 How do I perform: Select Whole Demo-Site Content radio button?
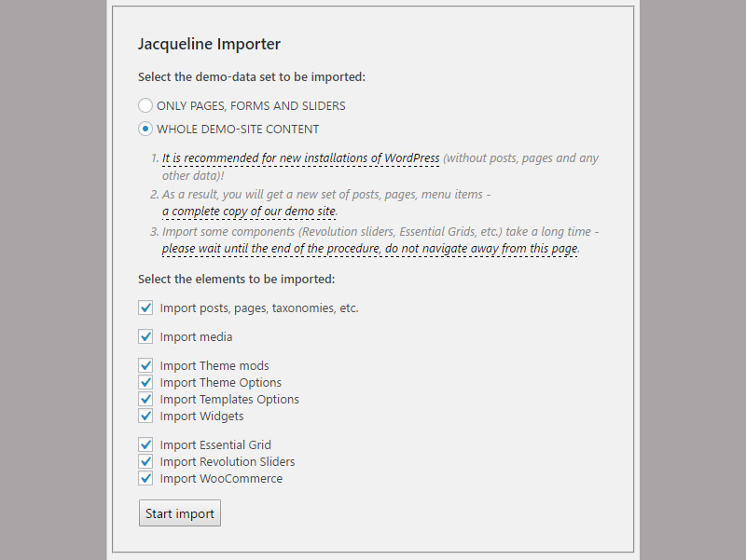[145, 130]
